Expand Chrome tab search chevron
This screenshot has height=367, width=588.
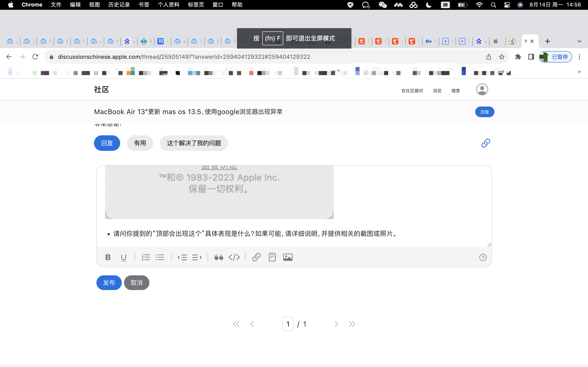click(x=579, y=41)
